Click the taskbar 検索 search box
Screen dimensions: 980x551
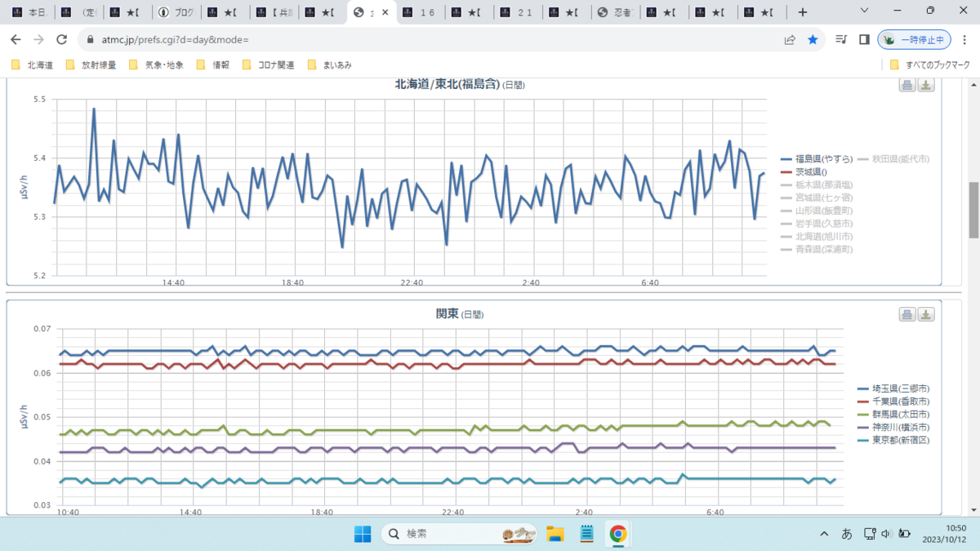459,534
